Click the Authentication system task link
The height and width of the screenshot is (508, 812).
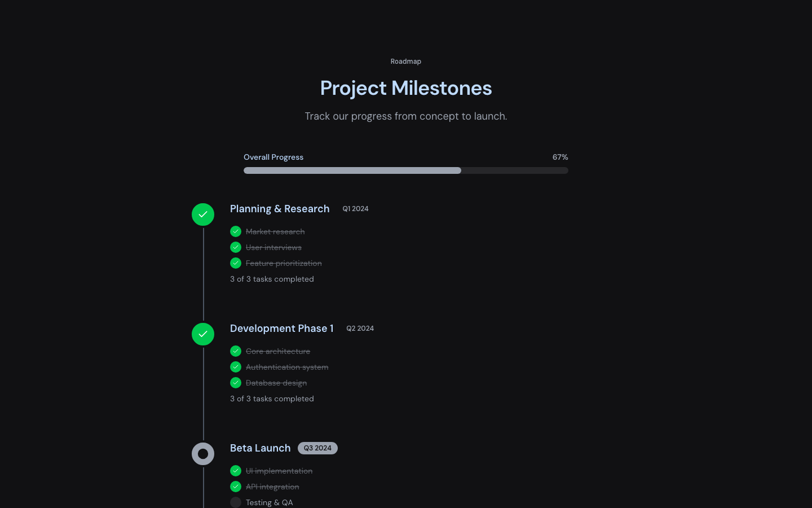click(x=287, y=367)
